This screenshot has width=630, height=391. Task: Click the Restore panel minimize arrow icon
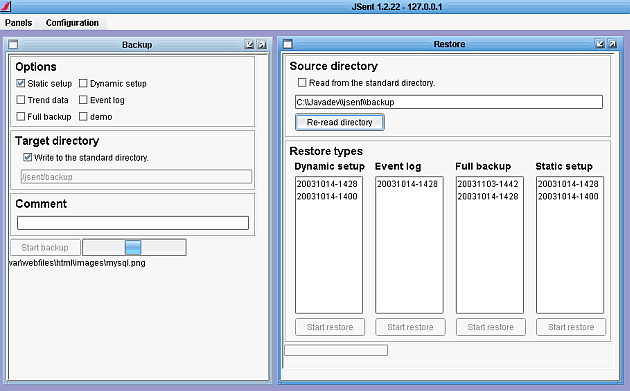point(600,44)
